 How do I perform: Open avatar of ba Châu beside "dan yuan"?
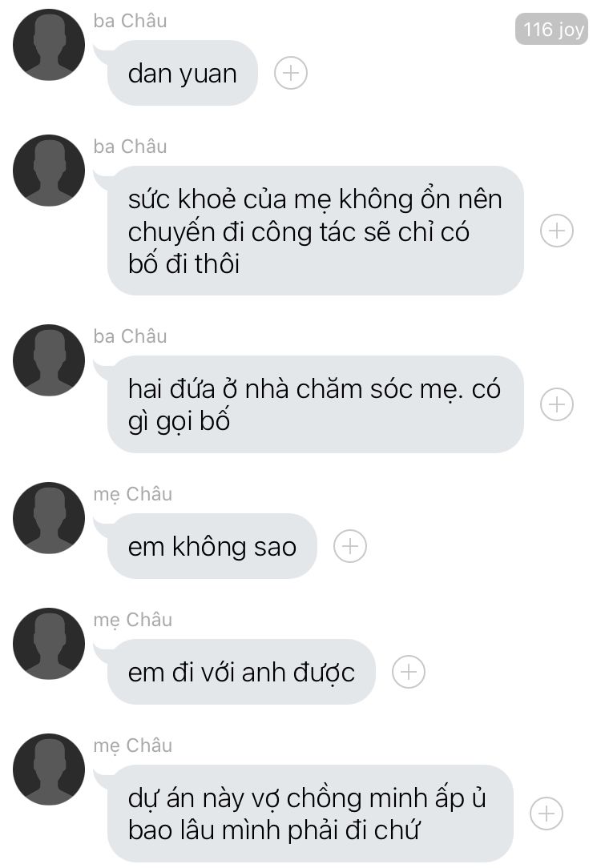tap(49, 45)
